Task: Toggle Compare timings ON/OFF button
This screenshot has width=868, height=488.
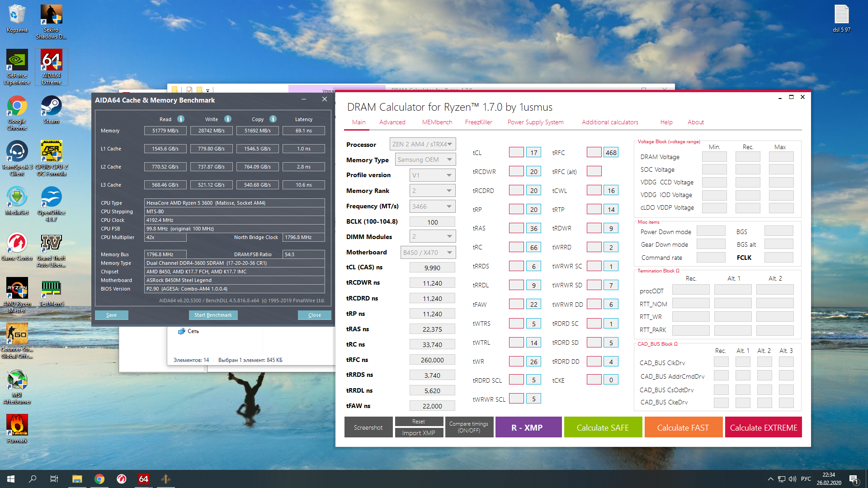Action: [469, 427]
